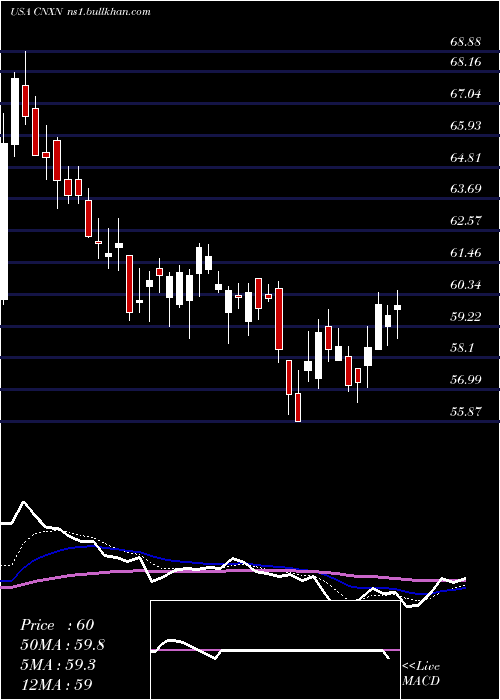This screenshot has height=700, width=500.
Task: Click the 59.22 price level label
Action: [466, 317]
